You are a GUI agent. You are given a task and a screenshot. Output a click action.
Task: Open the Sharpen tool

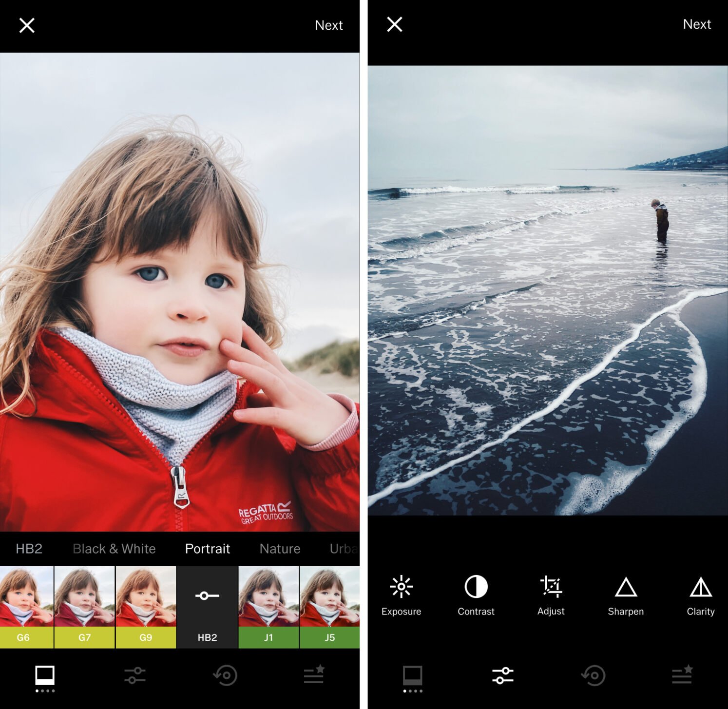pyautogui.click(x=626, y=594)
